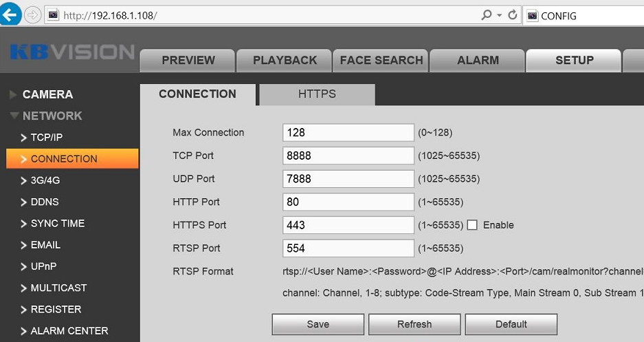The image size is (644, 342).
Task: Enable the HTTPS port checkbox
Action: click(x=472, y=225)
